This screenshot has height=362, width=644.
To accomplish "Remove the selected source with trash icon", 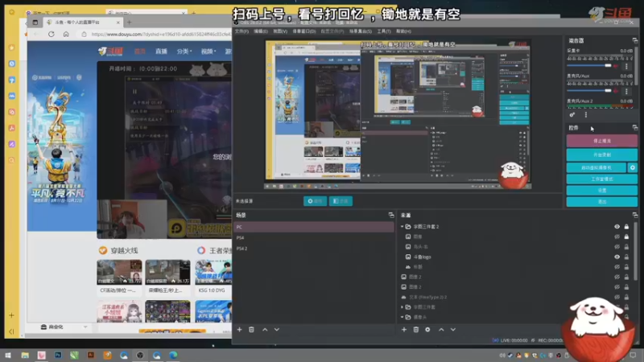I will [416, 330].
